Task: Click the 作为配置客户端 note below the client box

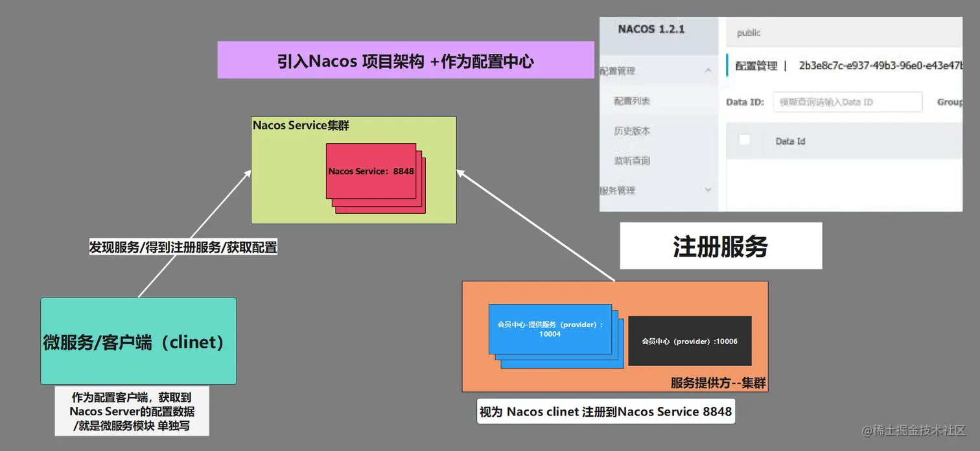Action: (x=132, y=411)
